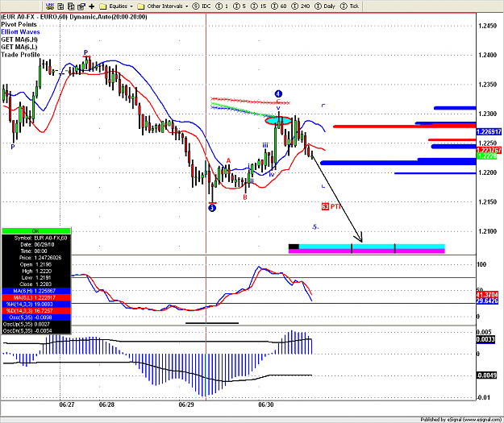Viewport: 504px width, 423px height.
Task: Open the Equities folder dropdown
Action: tap(116, 6)
